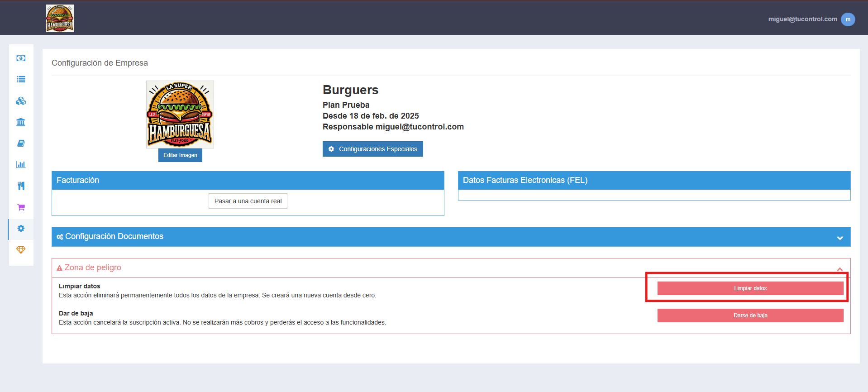Select the book icon in sidebar
The height and width of the screenshot is (392, 868).
coord(21,143)
